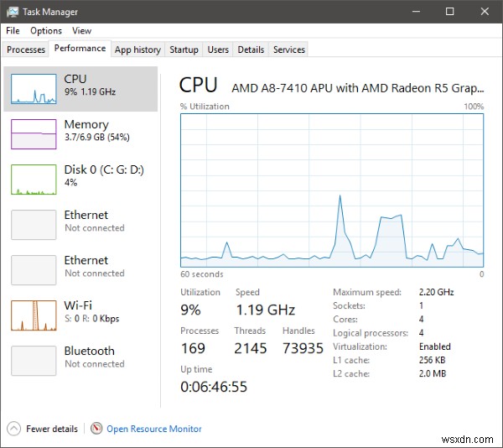
Task: Go to the Users tab
Action: (x=218, y=49)
